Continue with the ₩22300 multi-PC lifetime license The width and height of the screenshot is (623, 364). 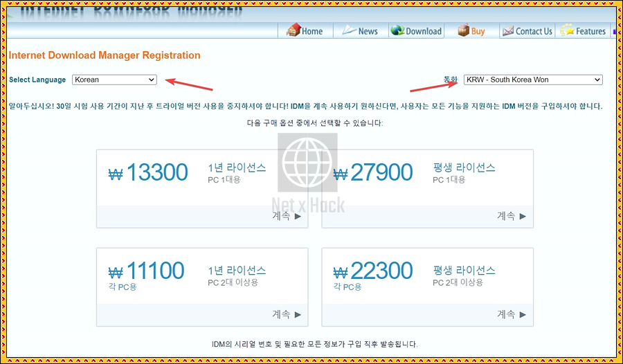pyautogui.click(x=512, y=314)
